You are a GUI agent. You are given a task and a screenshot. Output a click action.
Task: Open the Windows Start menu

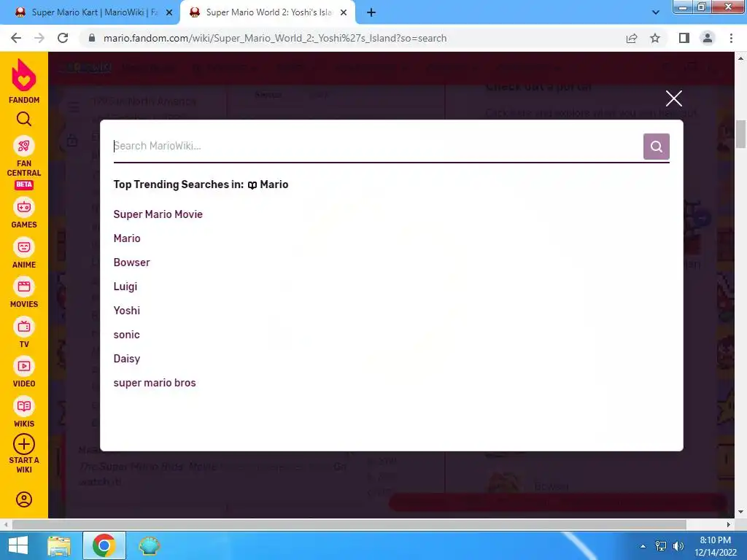coord(18,545)
